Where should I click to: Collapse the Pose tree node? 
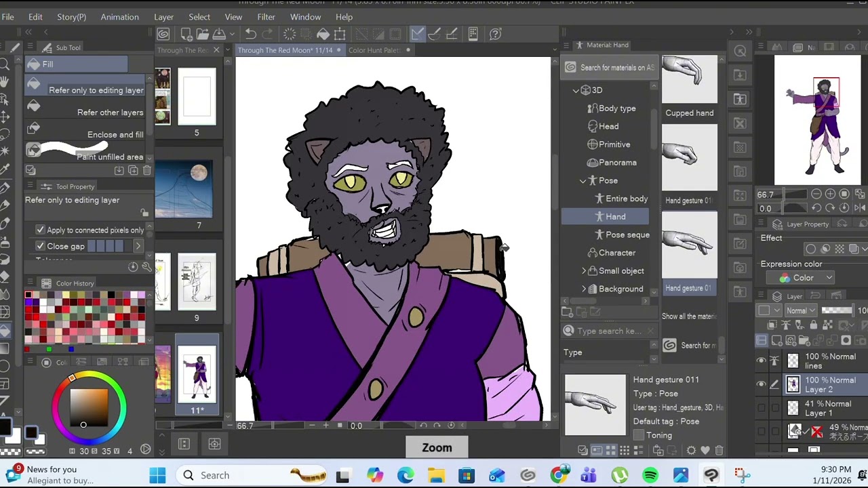pyautogui.click(x=583, y=181)
